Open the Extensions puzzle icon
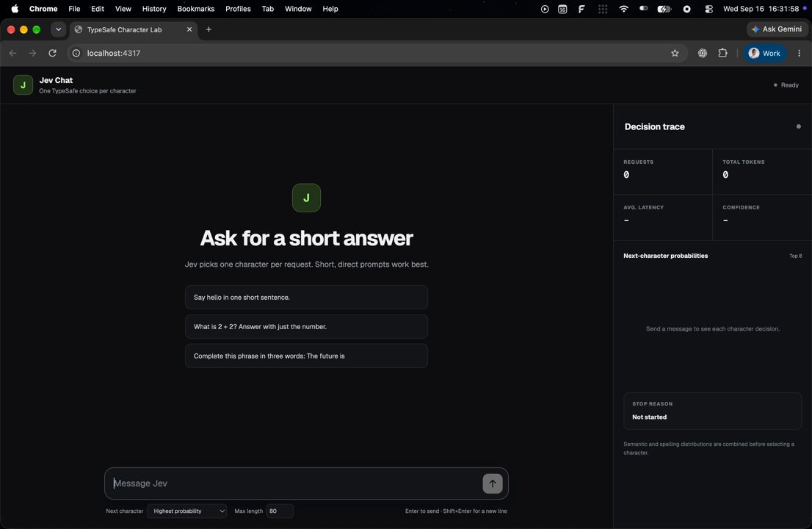812x529 pixels. coord(722,53)
